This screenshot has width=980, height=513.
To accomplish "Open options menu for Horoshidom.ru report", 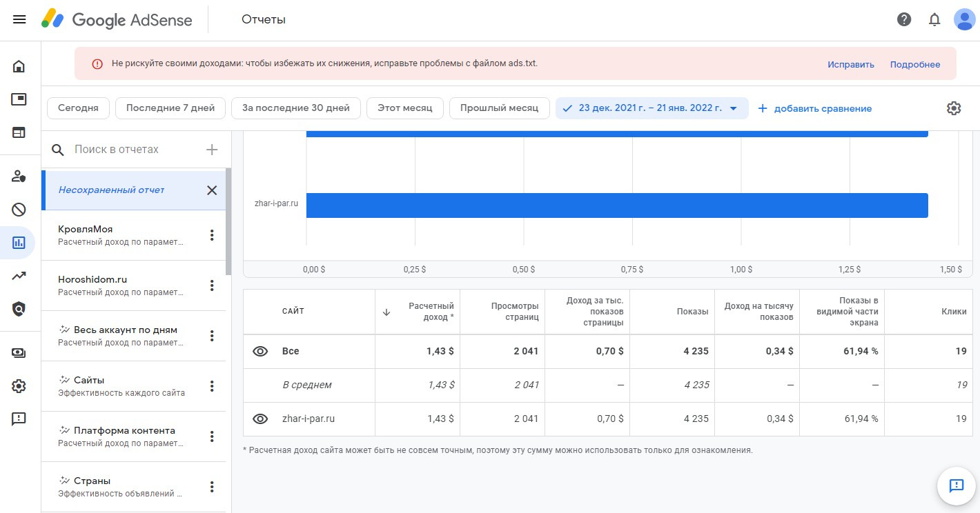I will [212, 286].
